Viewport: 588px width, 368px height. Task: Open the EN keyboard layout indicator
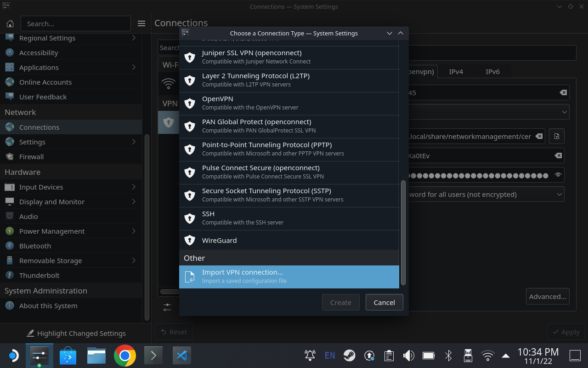(330, 356)
